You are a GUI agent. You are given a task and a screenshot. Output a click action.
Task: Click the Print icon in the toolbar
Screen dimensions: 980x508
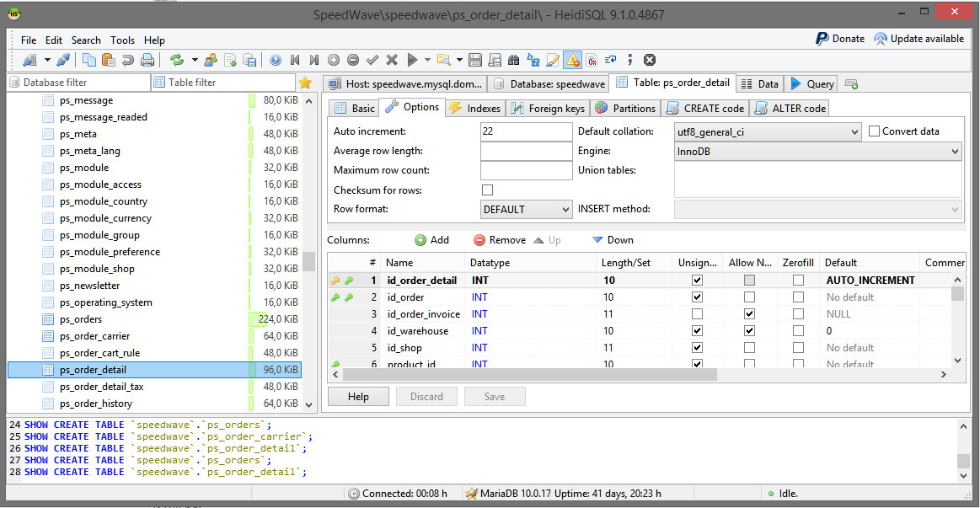point(147,60)
